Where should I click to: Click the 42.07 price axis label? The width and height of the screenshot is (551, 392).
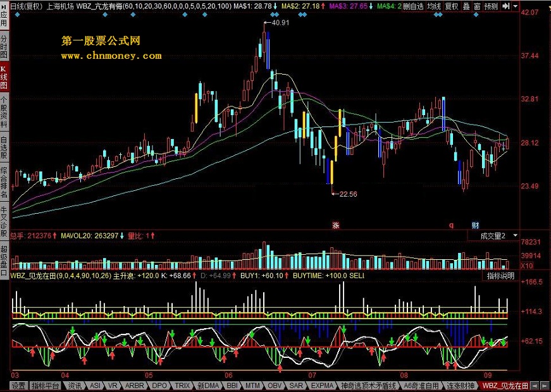click(529, 13)
